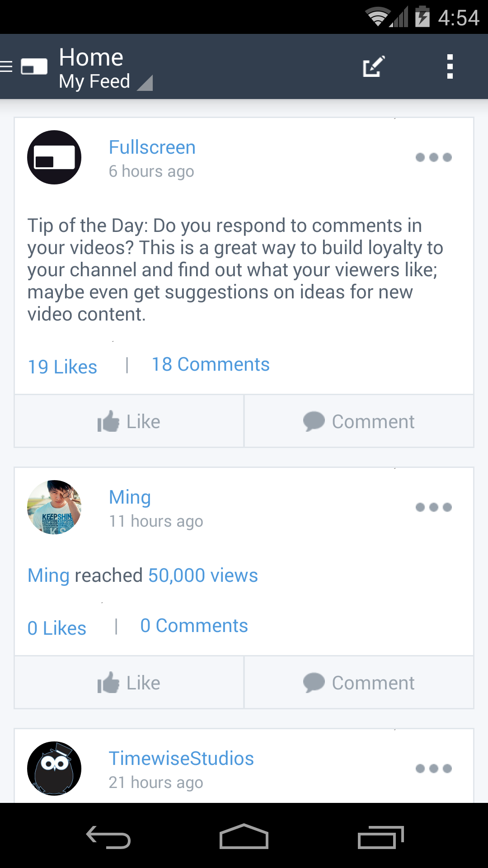Open the hamburger navigation drawer icon
This screenshot has width=488, height=868.
(7, 67)
